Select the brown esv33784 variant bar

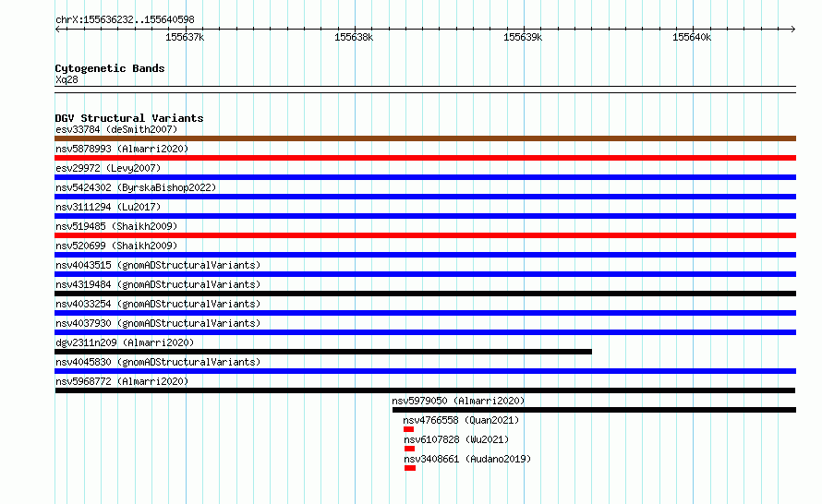[425, 138]
